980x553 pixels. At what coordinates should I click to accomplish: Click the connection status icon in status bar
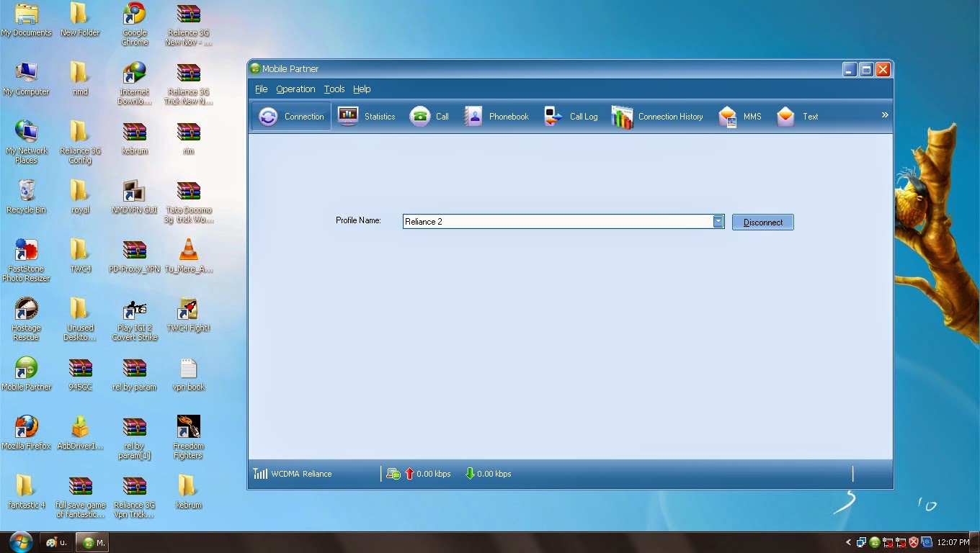393,474
